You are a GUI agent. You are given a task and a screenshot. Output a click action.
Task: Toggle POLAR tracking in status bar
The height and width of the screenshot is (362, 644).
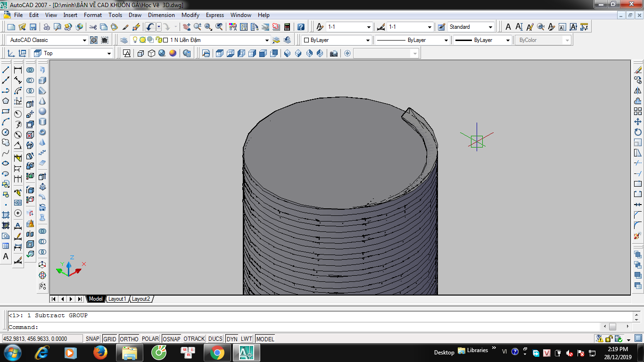pyautogui.click(x=150, y=339)
